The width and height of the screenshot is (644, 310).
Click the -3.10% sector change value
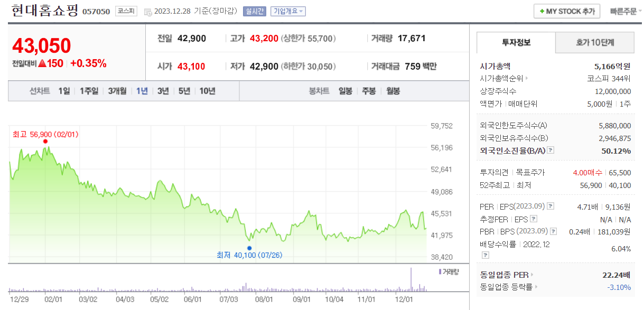(619, 287)
